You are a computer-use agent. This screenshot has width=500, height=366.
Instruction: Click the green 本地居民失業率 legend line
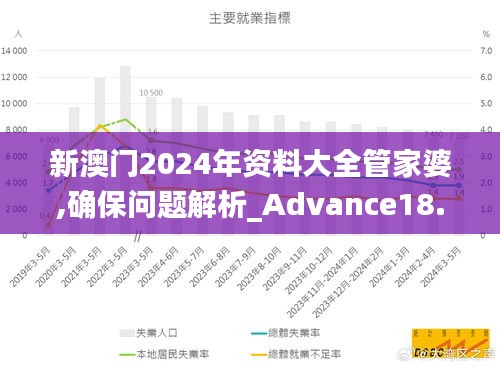pos(127,354)
